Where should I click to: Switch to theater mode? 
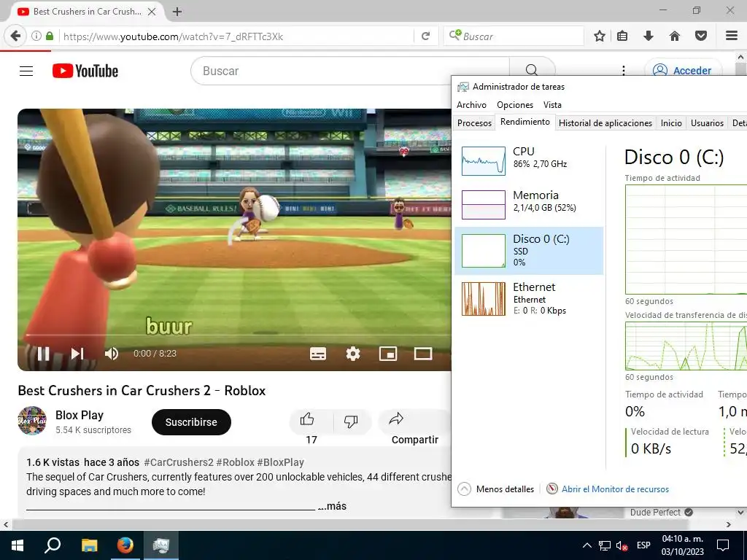423,354
